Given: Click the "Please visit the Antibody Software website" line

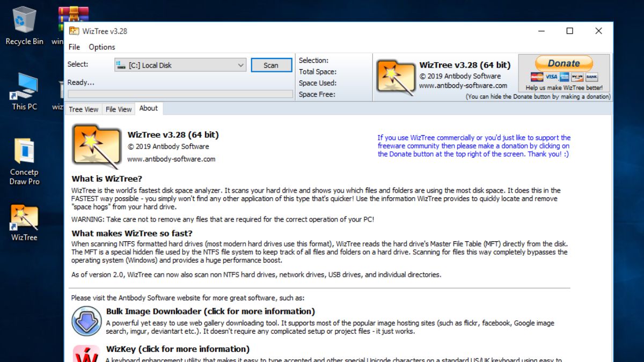Looking at the screenshot, I should coord(188,298).
